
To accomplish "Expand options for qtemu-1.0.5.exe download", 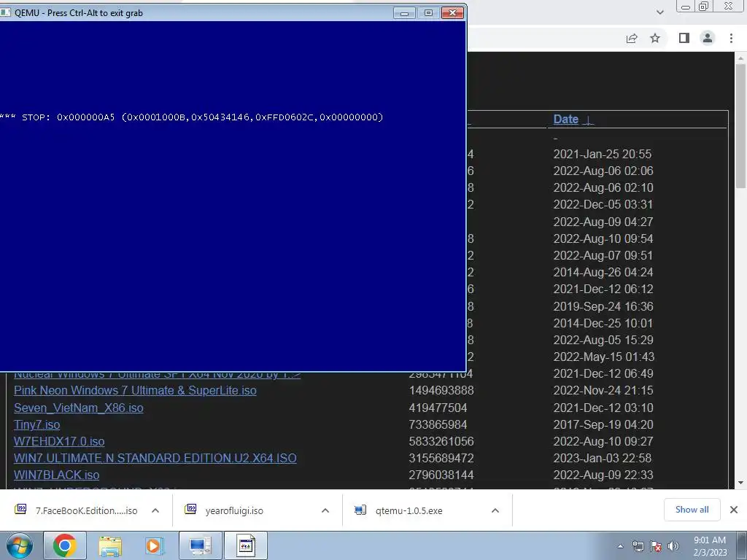I will click(x=495, y=510).
